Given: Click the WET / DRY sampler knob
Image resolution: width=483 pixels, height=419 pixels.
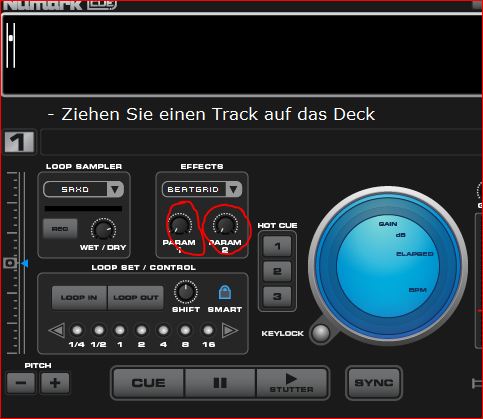Looking at the screenshot, I should click(x=103, y=230).
